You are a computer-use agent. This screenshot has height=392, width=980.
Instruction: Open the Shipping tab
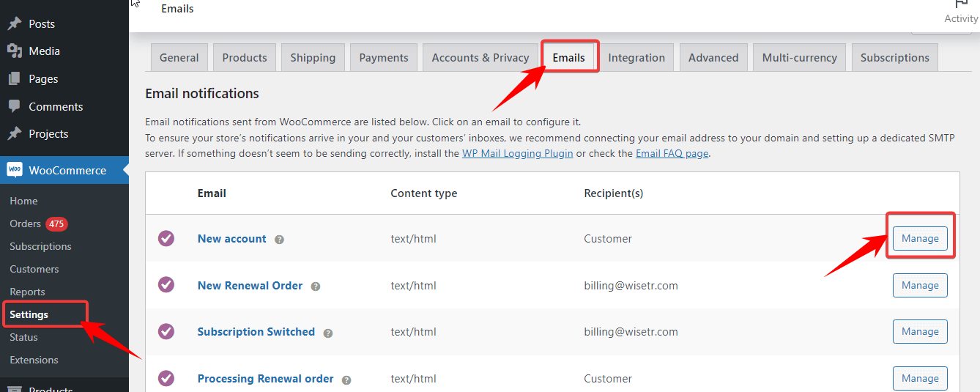[x=313, y=58]
